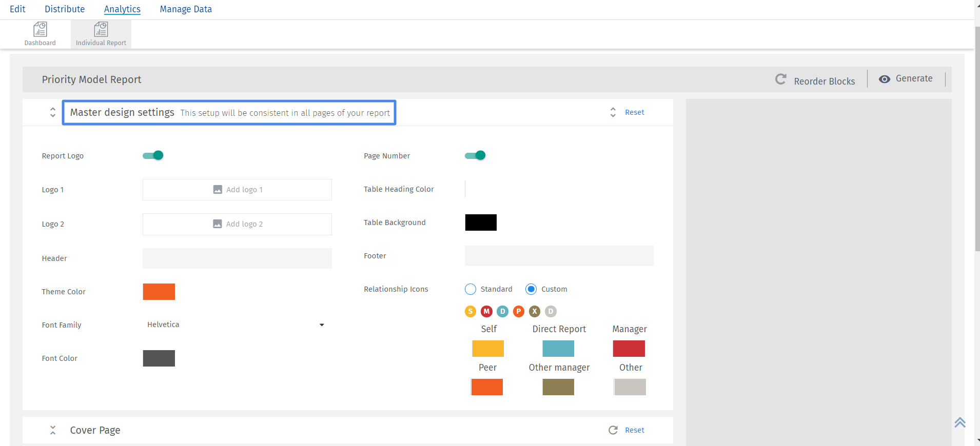Viewport: 980px width, 446px height.
Task: Click the Reorder Blocks button
Action: (x=815, y=80)
